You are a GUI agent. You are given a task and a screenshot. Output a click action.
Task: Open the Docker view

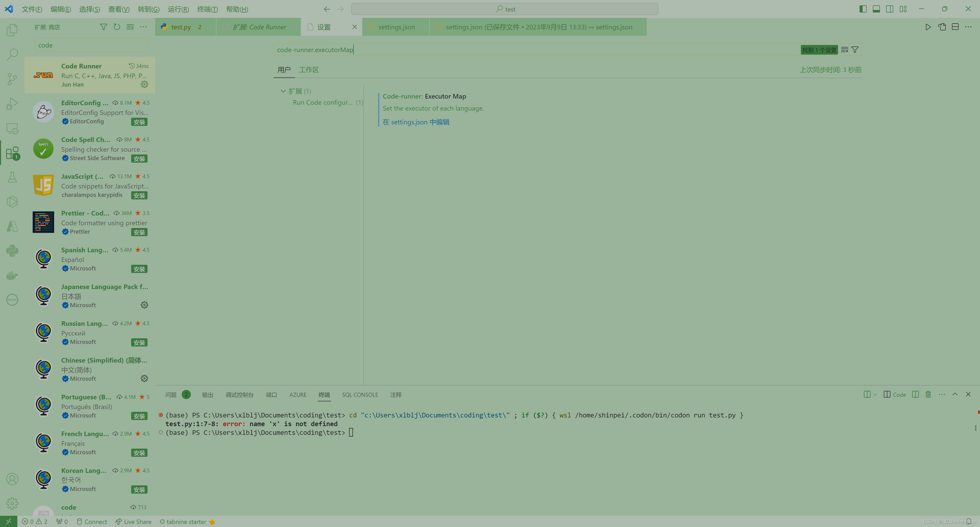[x=12, y=275]
